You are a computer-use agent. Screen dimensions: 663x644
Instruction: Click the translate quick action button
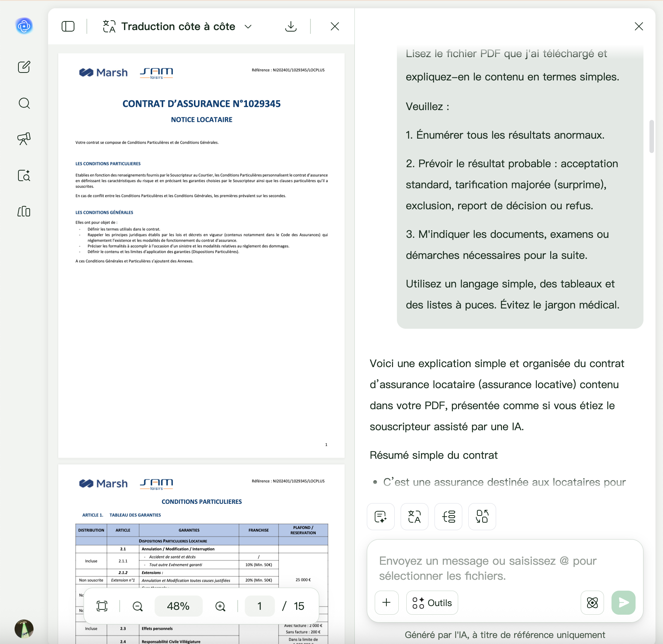pos(415,517)
